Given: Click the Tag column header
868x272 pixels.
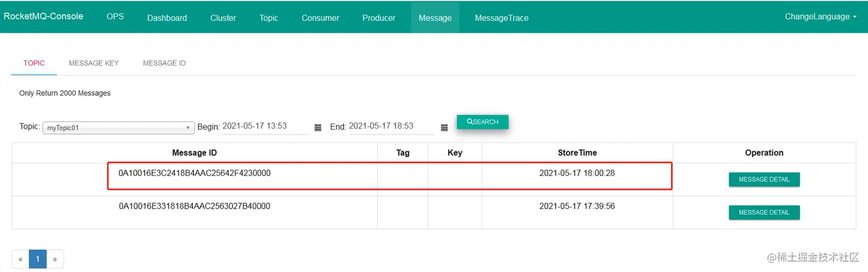Looking at the screenshot, I should (403, 153).
